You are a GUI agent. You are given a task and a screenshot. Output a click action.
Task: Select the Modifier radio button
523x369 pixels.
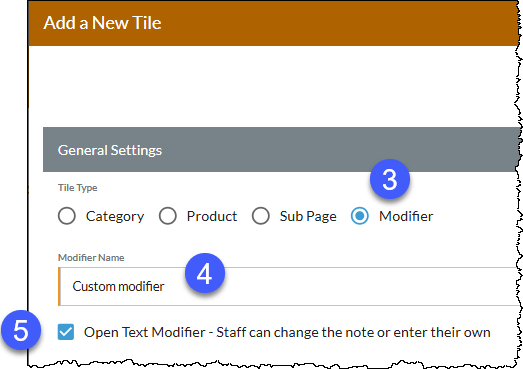click(360, 216)
